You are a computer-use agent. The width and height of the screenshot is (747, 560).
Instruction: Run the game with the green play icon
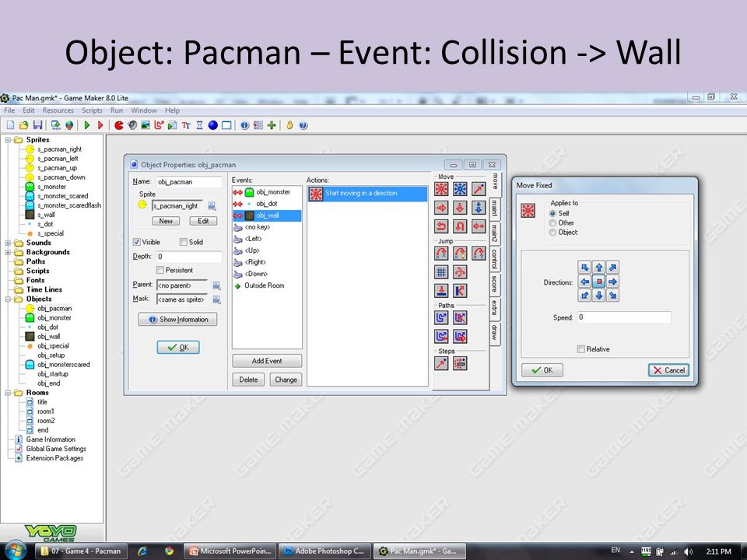click(86, 125)
